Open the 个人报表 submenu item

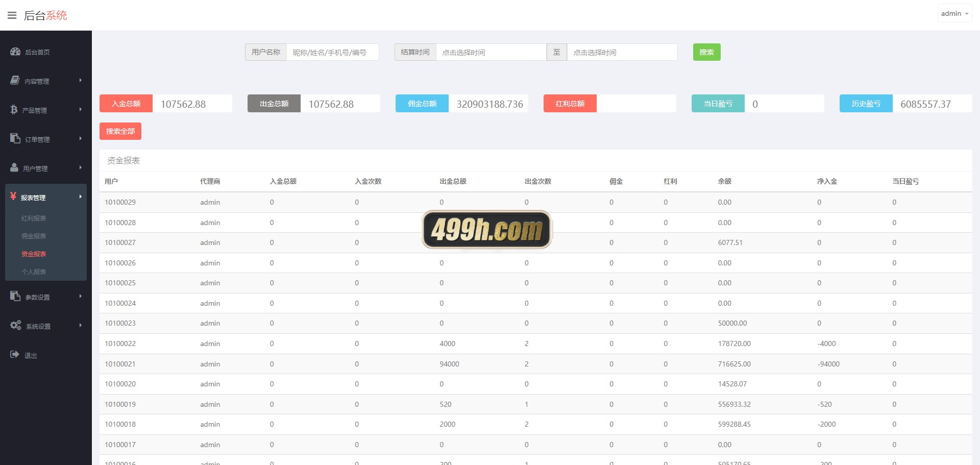coord(34,272)
